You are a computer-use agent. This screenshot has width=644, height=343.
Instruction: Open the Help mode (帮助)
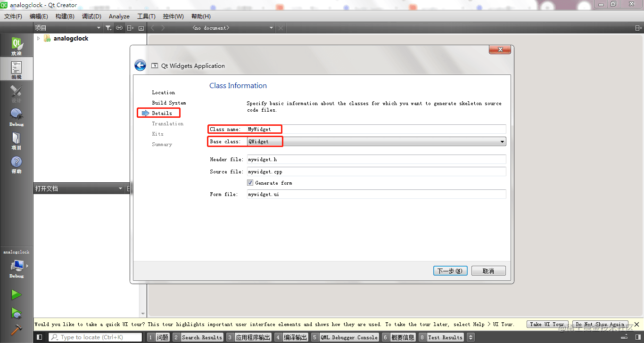[x=17, y=164]
